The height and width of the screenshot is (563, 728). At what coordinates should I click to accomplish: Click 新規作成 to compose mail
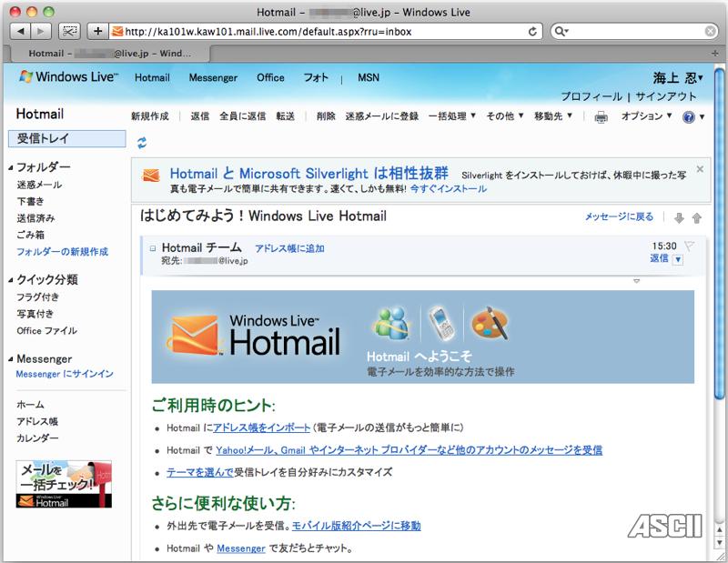[x=150, y=116]
